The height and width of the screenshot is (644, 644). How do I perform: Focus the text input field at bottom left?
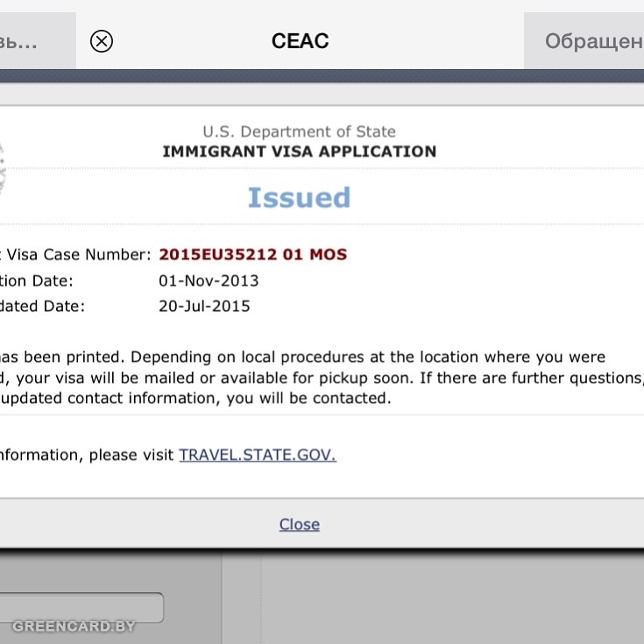[81, 607]
